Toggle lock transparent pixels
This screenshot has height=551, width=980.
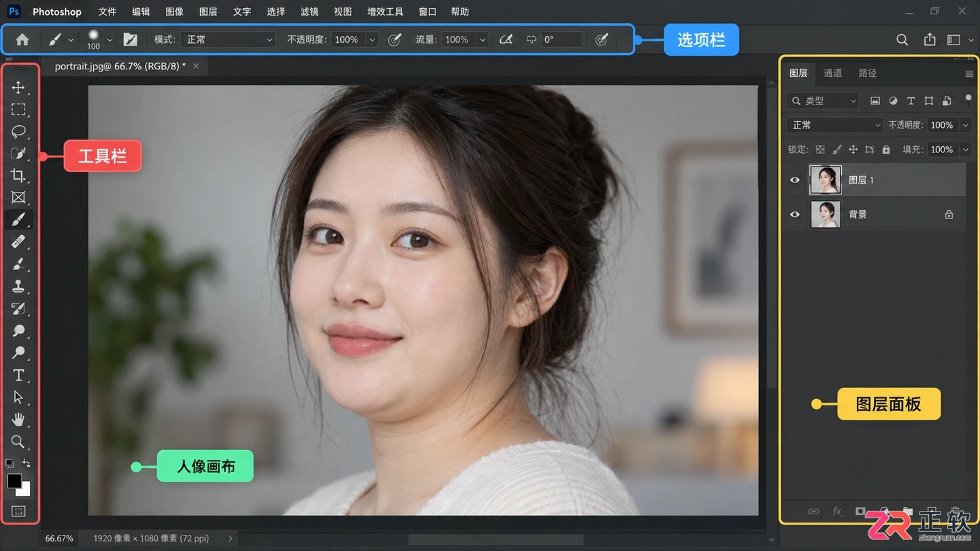click(820, 150)
